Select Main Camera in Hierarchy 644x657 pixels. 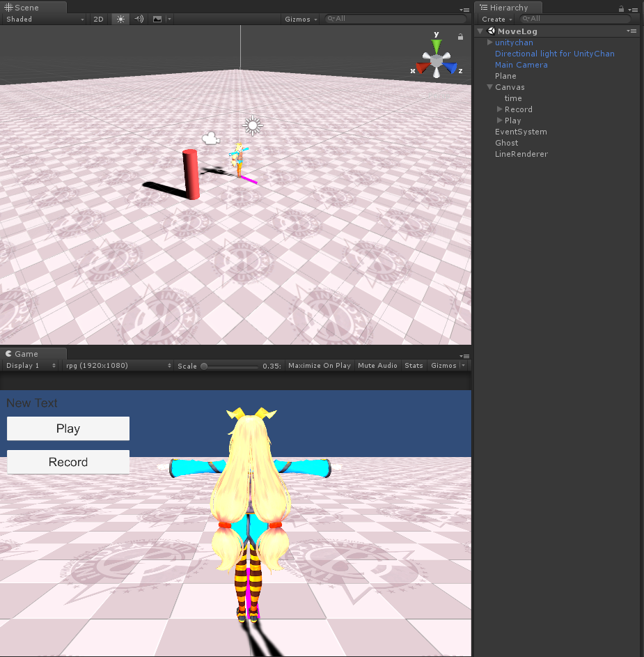521,65
